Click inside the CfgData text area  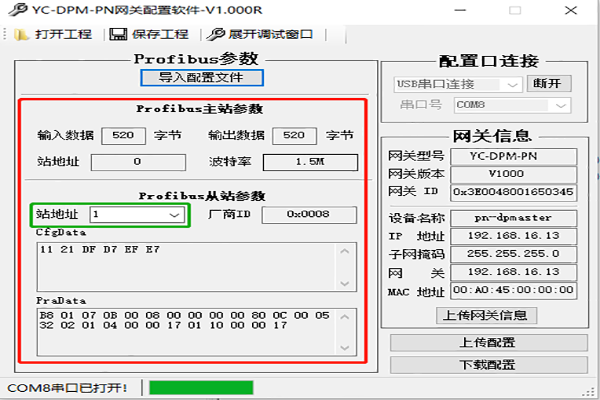[187, 267]
